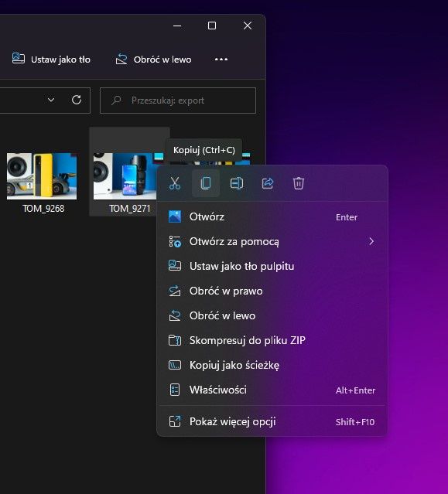Expand the arrow next to Otwórz za pomocą
Image resolution: width=448 pixels, height=494 pixels.
click(371, 242)
